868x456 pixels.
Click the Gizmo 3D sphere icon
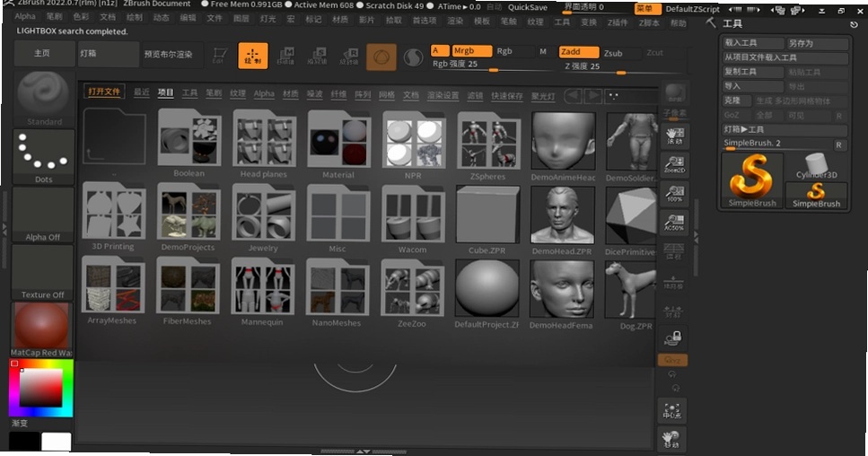[x=381, y=57]
